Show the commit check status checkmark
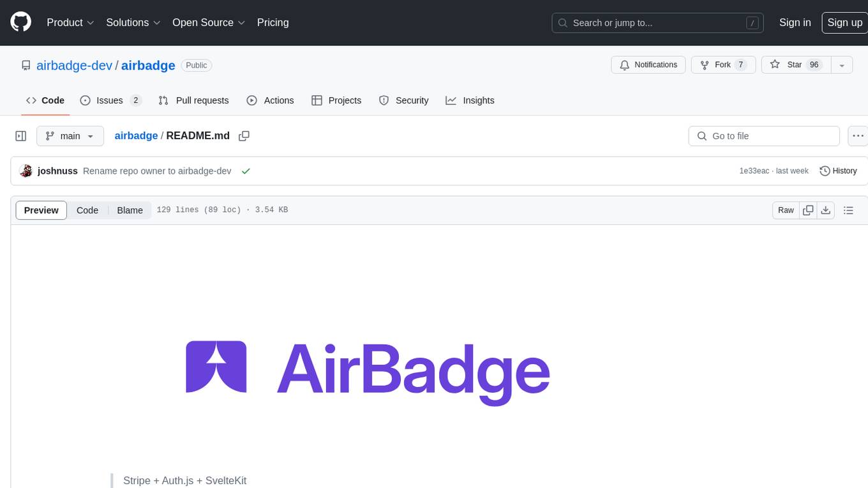 coord(246,171)
